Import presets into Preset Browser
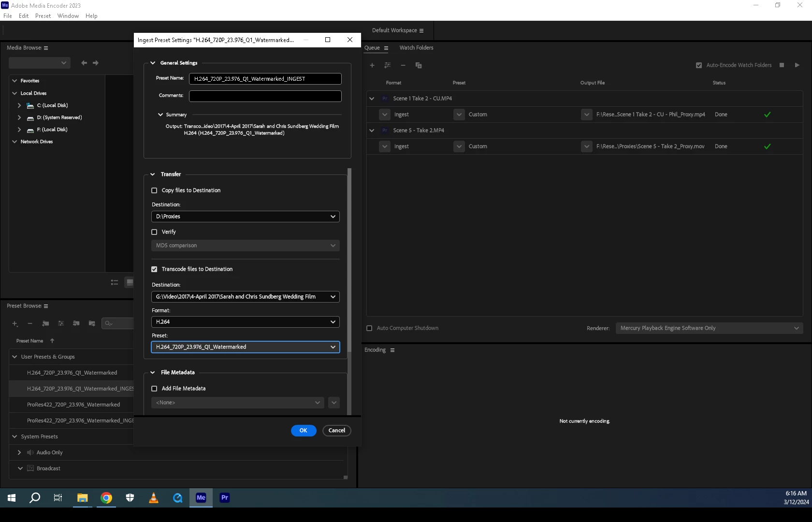The height and width of the screenshot is (522, 812). [76, 323]
